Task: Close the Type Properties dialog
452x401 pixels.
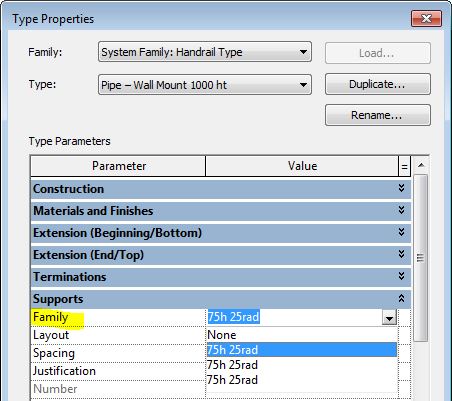Action: 426,19
